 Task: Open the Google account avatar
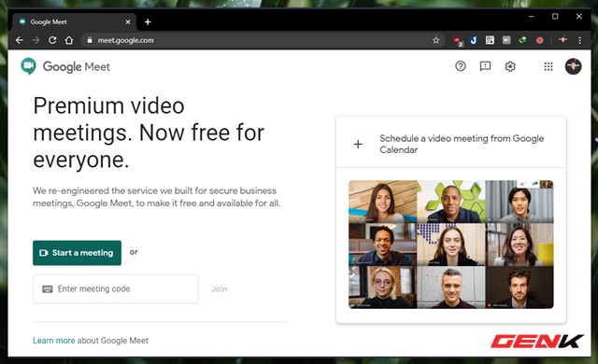pyautogui.click(x=573, y=66)
